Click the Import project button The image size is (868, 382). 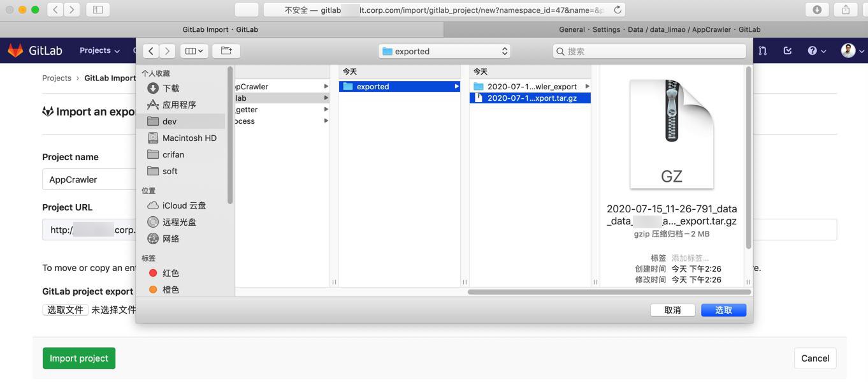[x=79, y=358]
